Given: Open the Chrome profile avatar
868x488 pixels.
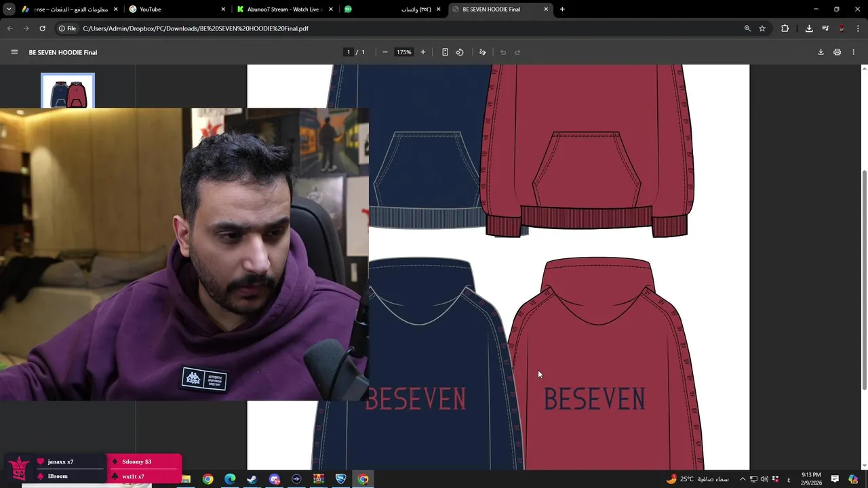Looking at the screenshot, I should (842, 28).
